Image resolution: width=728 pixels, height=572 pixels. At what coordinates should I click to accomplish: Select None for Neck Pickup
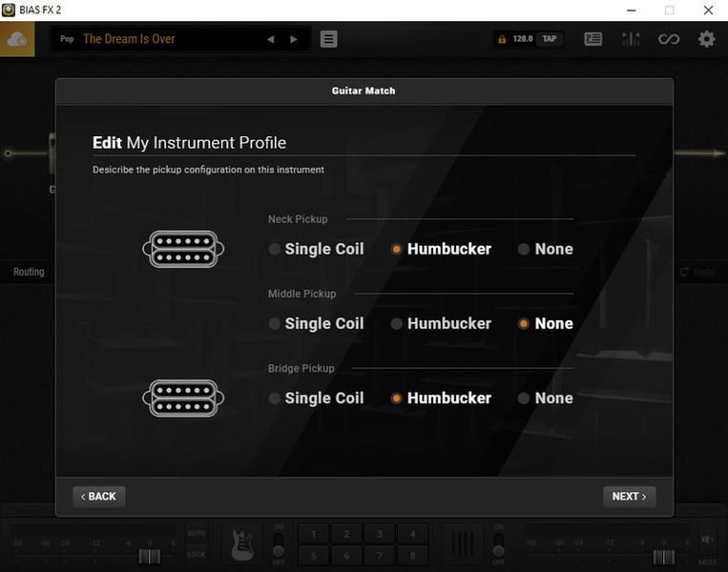point(546,249)
